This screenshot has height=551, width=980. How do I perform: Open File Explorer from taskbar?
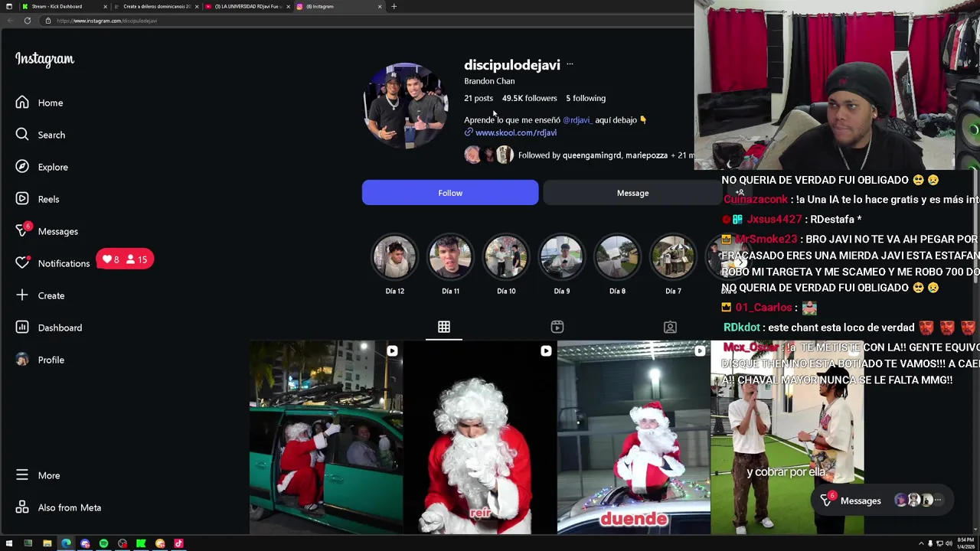pos(47,543)
